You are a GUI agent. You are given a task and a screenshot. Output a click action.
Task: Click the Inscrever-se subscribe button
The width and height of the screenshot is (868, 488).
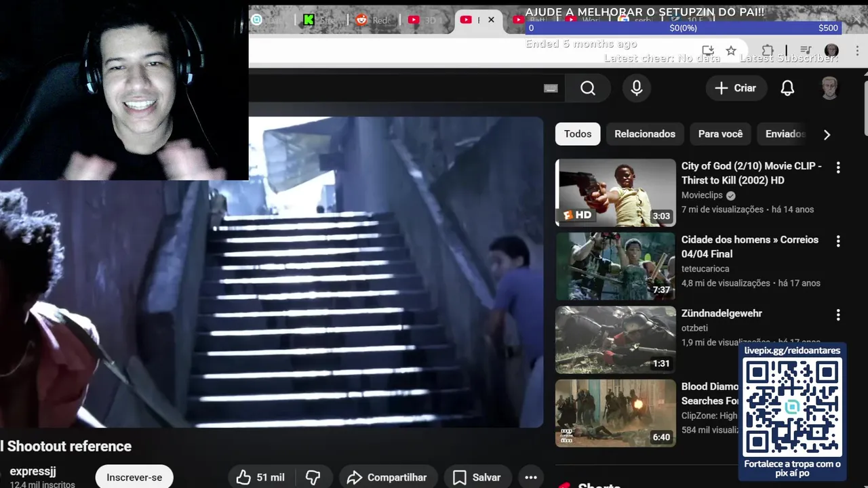click(134, 477)
